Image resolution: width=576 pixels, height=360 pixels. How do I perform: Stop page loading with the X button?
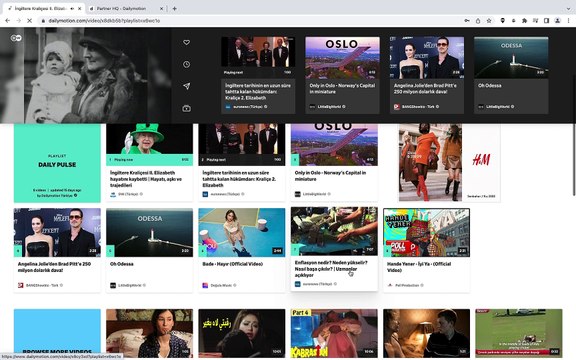pos(30,21)
